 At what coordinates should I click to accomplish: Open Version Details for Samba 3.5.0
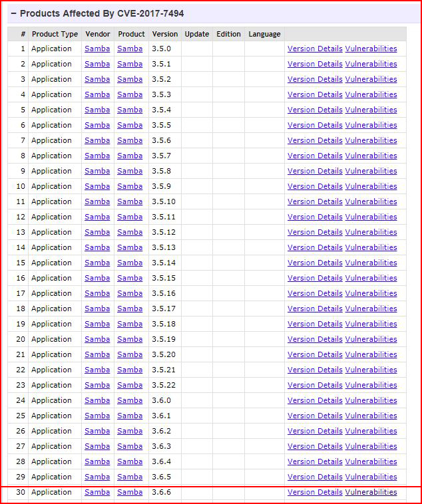coord(315,49)
